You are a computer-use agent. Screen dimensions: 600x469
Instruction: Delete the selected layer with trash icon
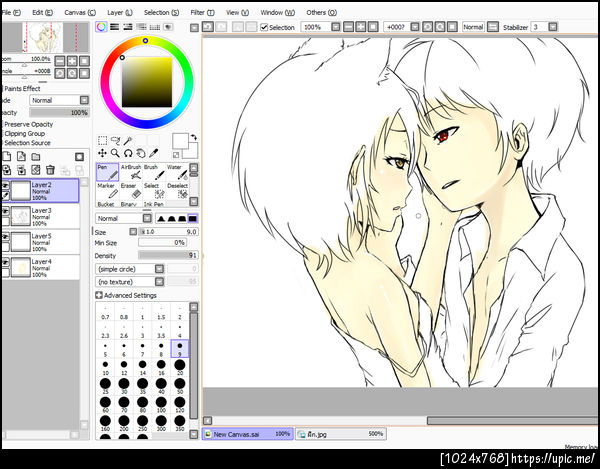50,170
